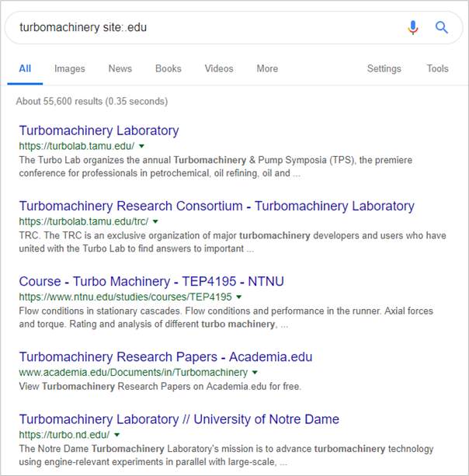The height and width of the screenshot is (476, 469).
Task: Open Turbomachinery Research Papers Academia.edu link
Action: pyautogui.click(x=165, y=357)
